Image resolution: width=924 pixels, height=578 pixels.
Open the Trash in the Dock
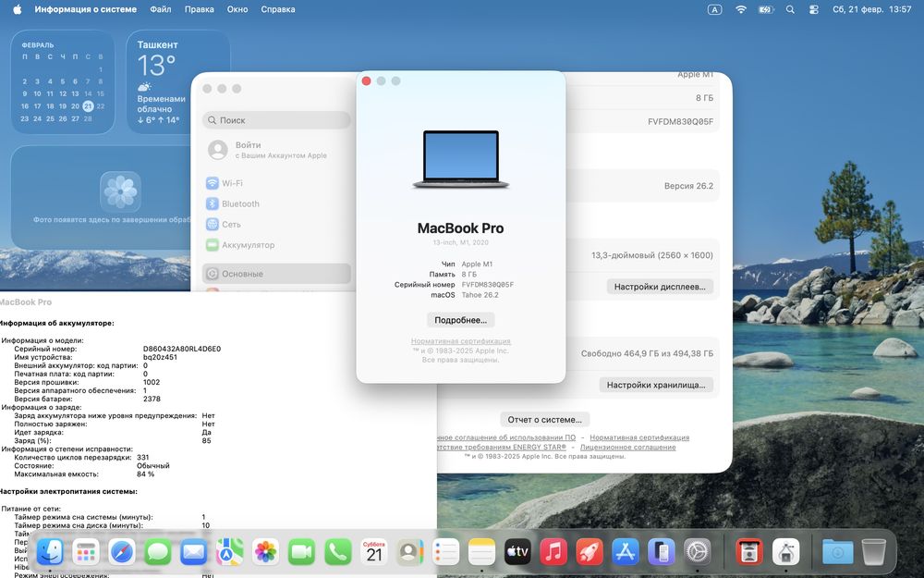pos(873,552)
